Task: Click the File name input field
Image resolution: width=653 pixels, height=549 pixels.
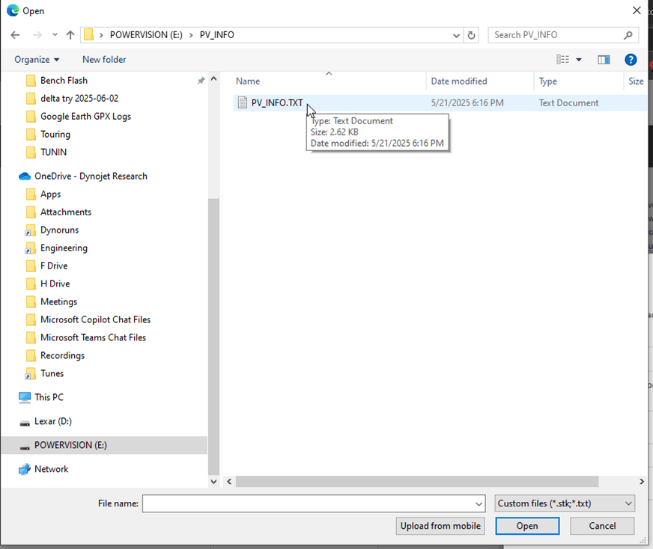Action: 313,504
